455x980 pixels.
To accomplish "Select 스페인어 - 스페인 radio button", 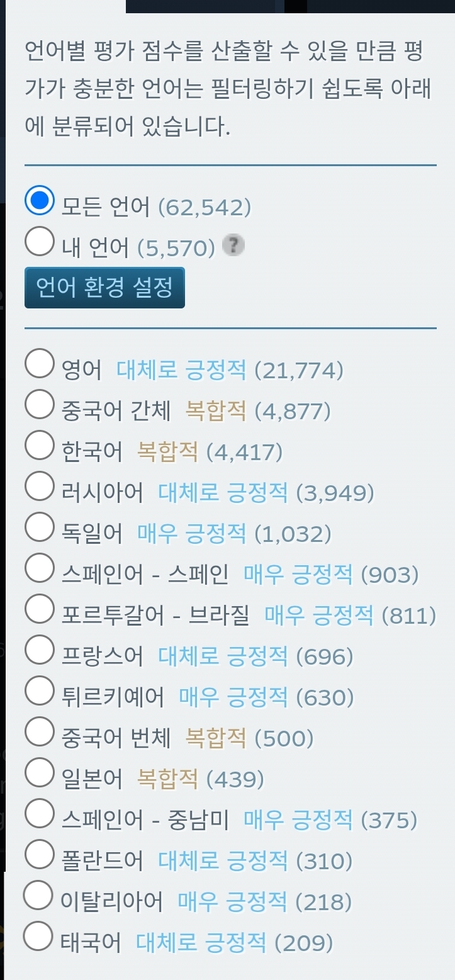I will click(39, 569).
